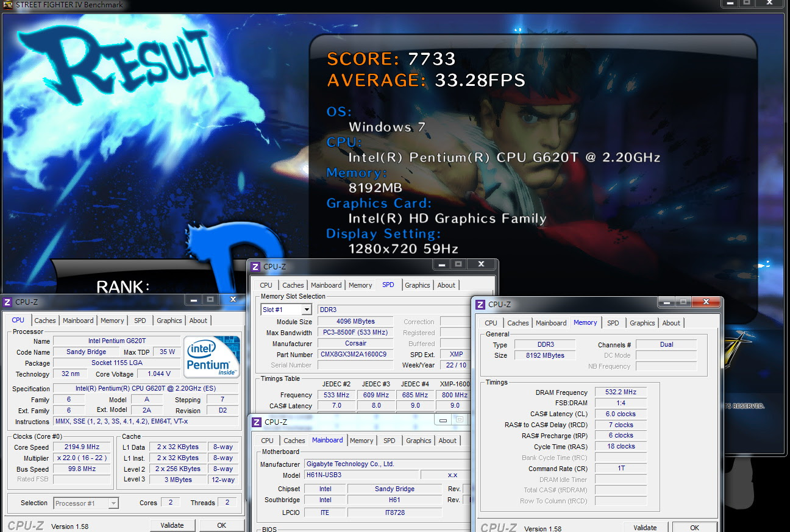Click manufacturer Gigabyte Technology Co., Ltd.
Screen dimensions: 790x532
pos(387,464)
